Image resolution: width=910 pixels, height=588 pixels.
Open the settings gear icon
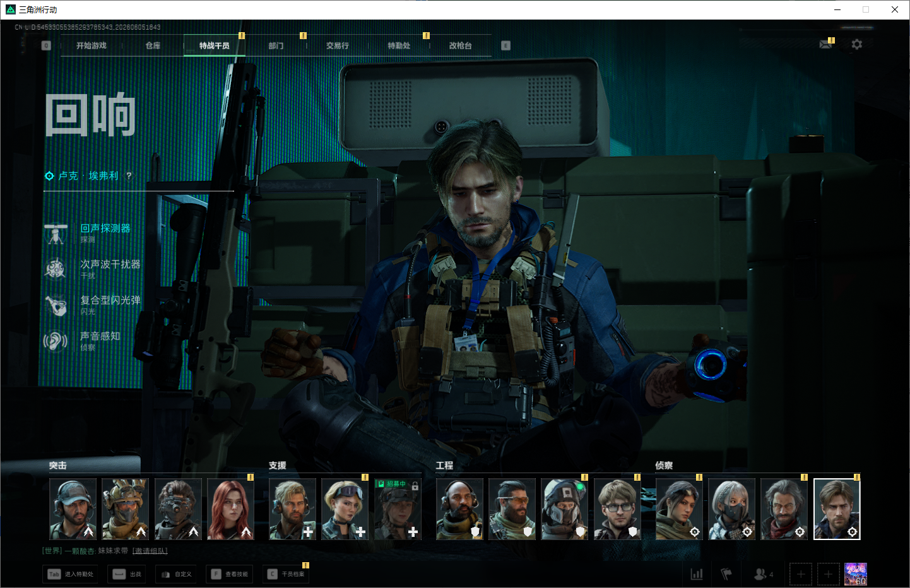(x=856, y=44)
